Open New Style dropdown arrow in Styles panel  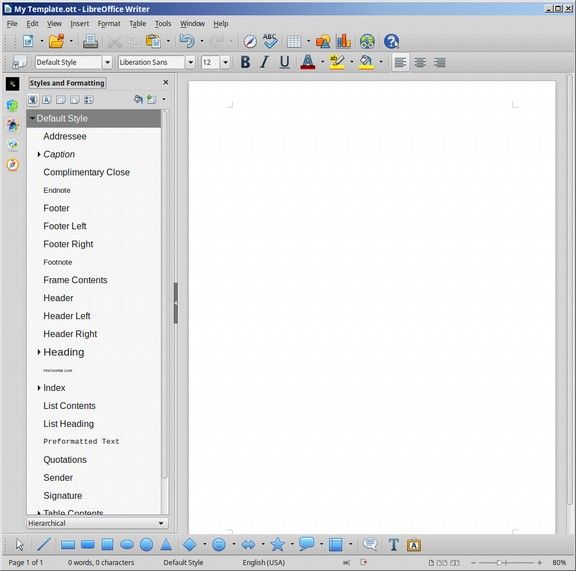click(164, 99)
